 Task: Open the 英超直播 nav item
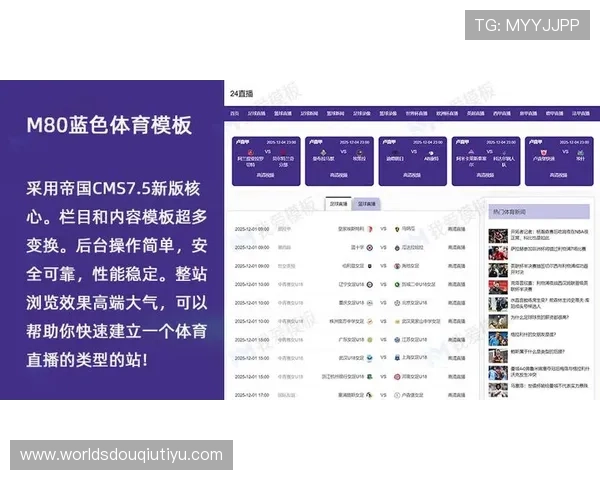tap(475, 113)
